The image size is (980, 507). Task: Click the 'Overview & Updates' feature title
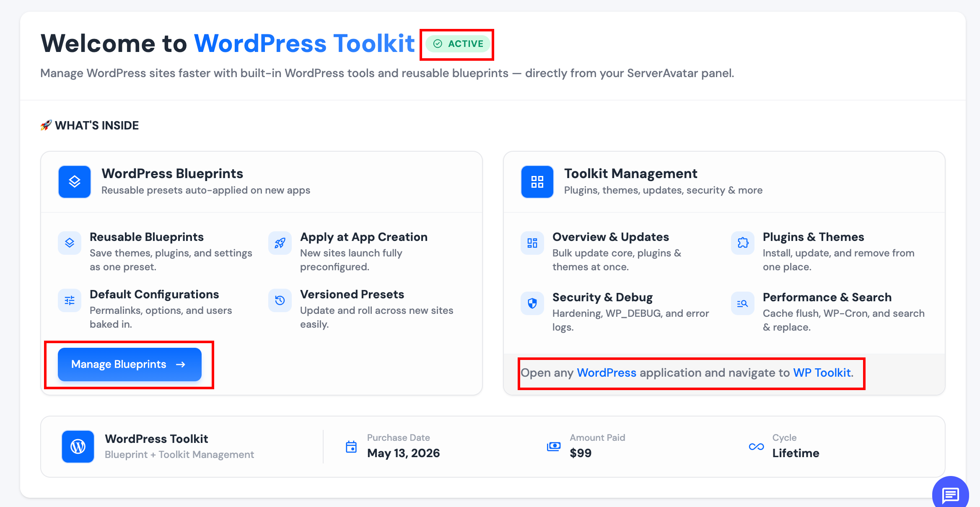[x=611, y=237]
